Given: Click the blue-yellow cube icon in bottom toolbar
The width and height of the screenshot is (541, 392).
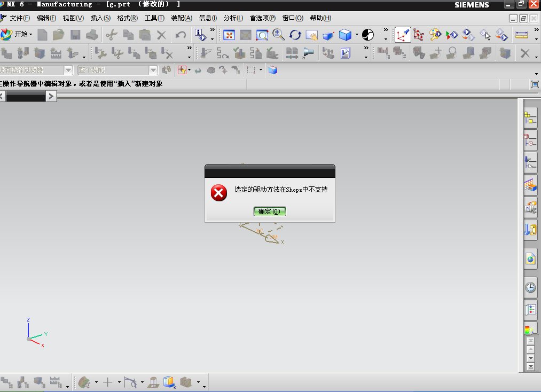Looking at the screenshot, I should click(x=169, y=382).
